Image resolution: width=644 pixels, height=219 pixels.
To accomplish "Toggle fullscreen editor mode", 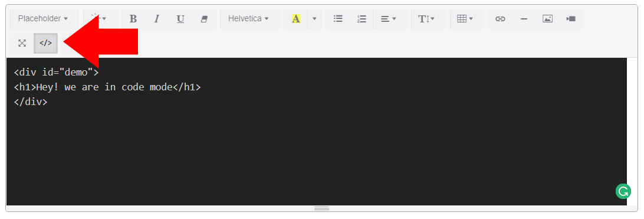I will point(22,43).
